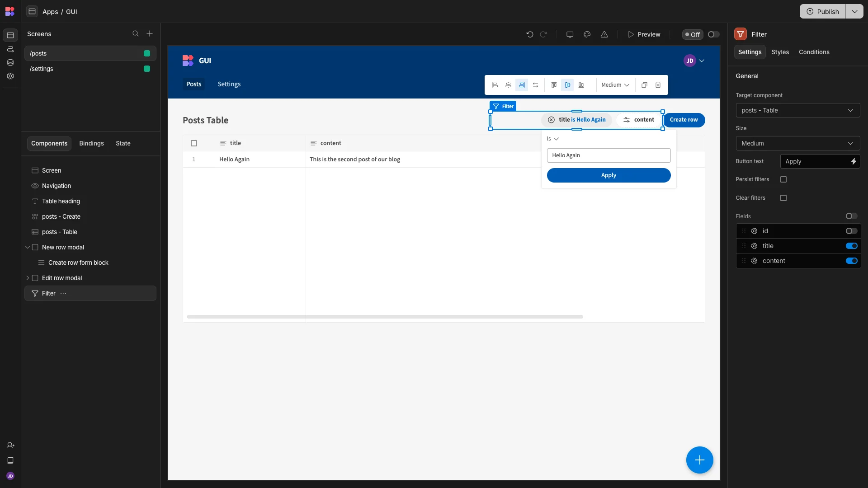Redo the last change
This screenshot has width=868, height=488.
pos(543,34)
